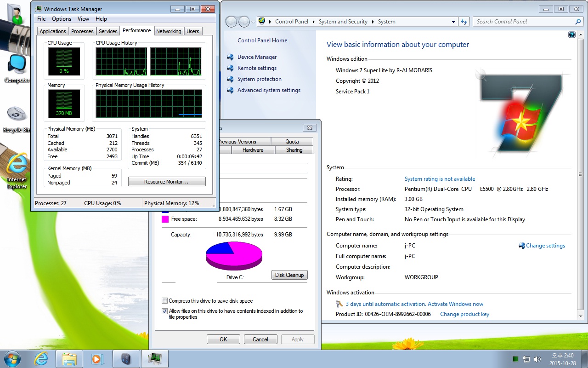Launch Internet Explorer from the taskbar
The height and width of the screenshot is (368, 588).
tap(41, 359)
